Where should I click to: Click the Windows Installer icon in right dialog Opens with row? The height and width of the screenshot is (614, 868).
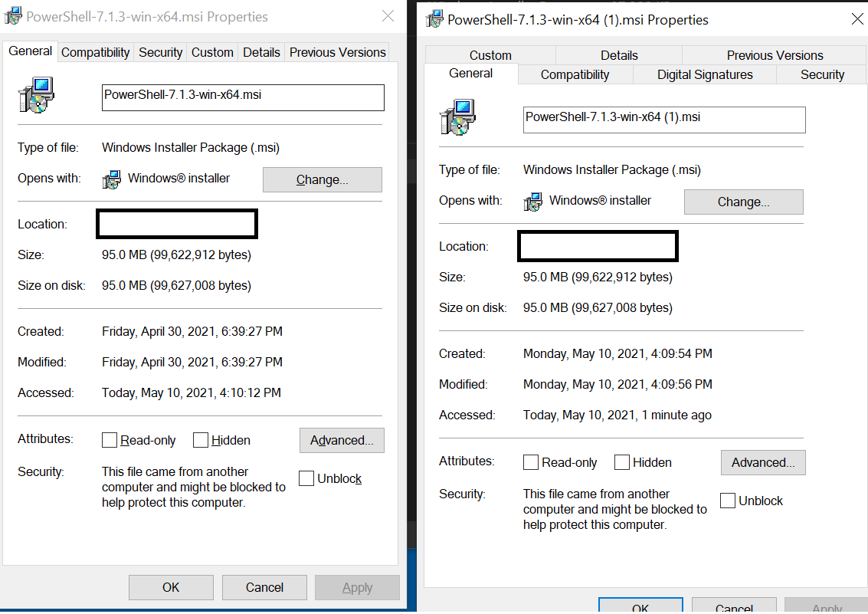pyautogui.click(x=532, y=201)
